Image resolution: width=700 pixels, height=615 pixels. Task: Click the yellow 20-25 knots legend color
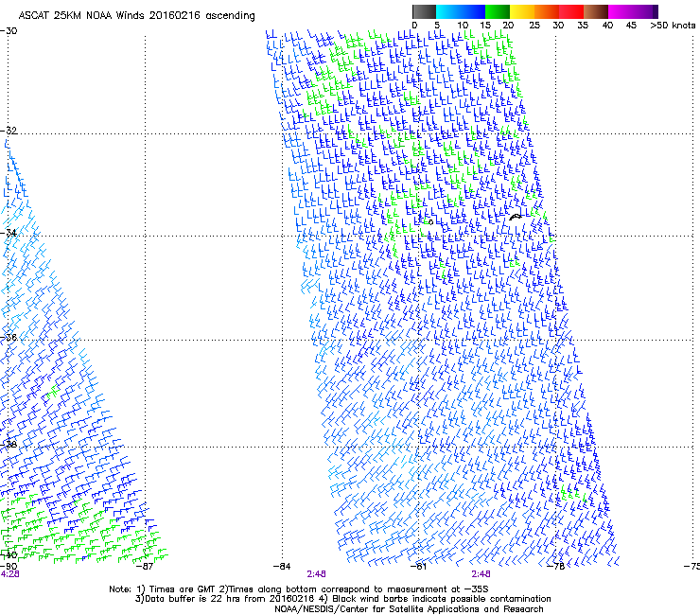click(x=522, y=11)
